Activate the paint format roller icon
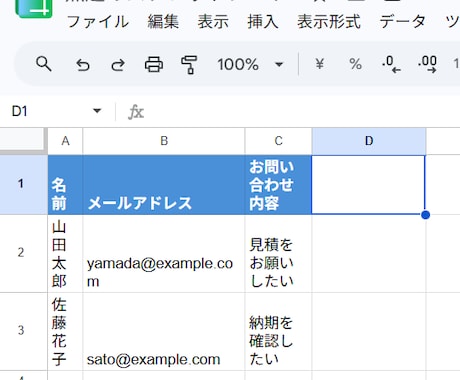 (189, 64)
